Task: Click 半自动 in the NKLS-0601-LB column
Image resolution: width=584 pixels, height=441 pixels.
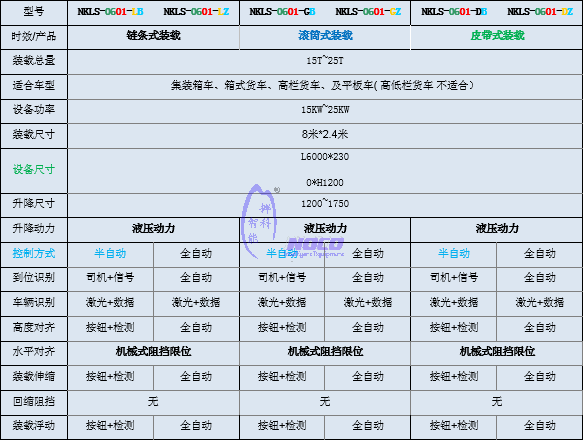Action: [x=110, y=254]
